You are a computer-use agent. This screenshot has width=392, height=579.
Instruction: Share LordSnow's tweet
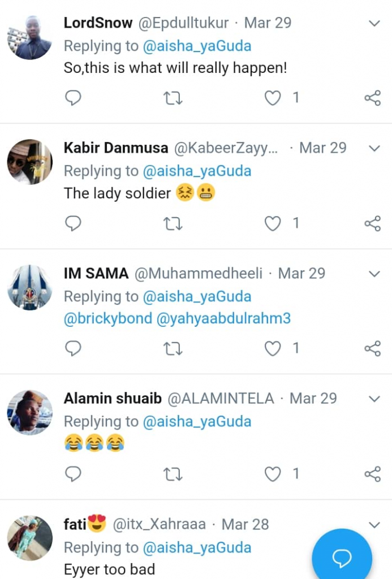click(372, 98)
